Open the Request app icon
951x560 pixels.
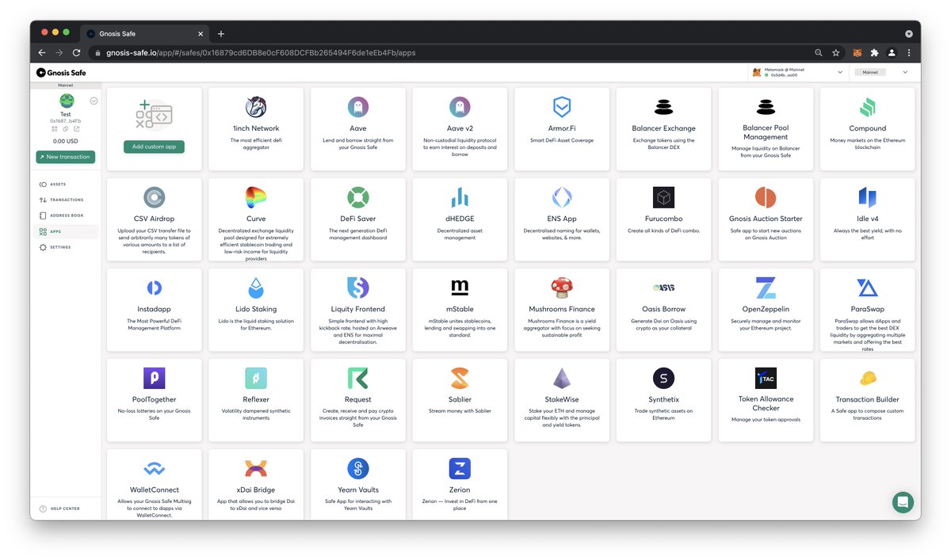tap(357, 378)
